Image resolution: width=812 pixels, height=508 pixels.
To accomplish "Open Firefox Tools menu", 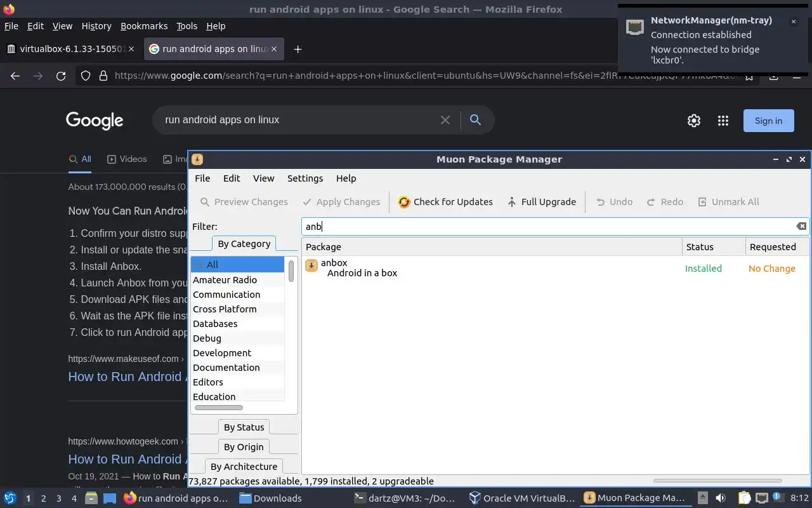I will (x=187, y=26).
